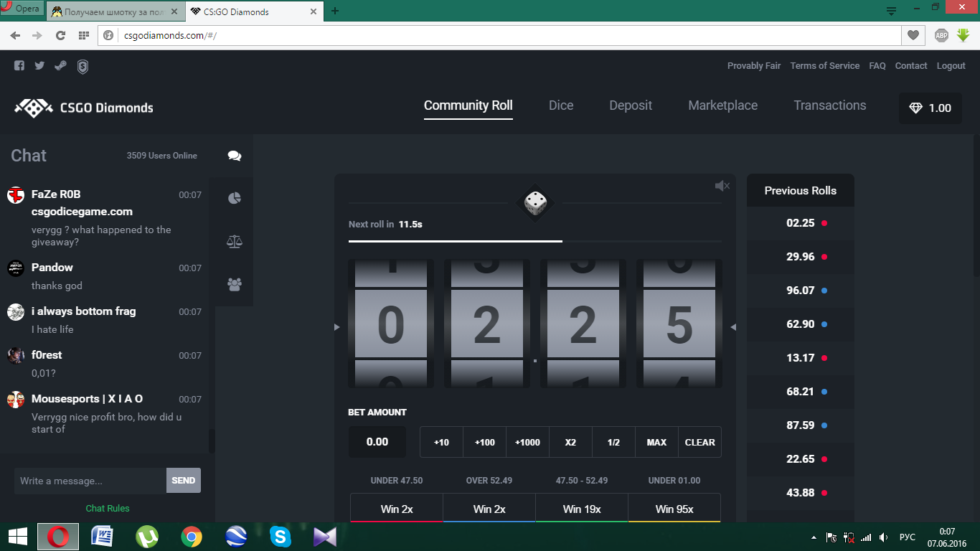Open the Twitter social icon
Screen dimensions: 980x551
coord(39,65)
